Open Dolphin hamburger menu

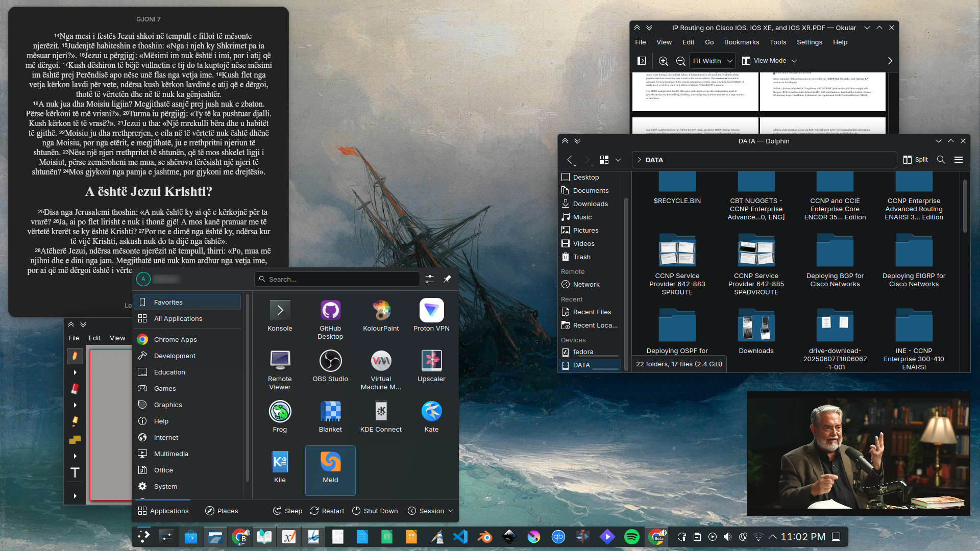point(959,160)
